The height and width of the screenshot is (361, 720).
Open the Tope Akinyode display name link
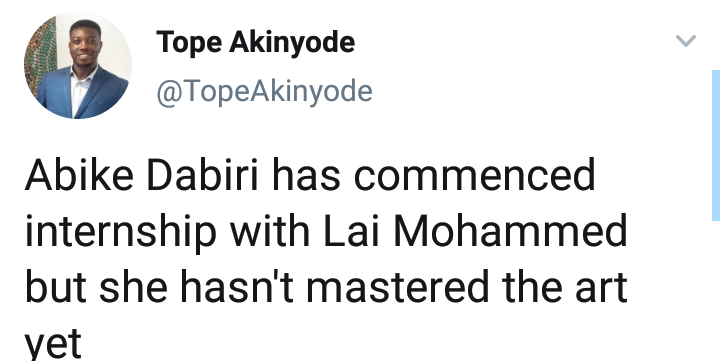[255, 42]
